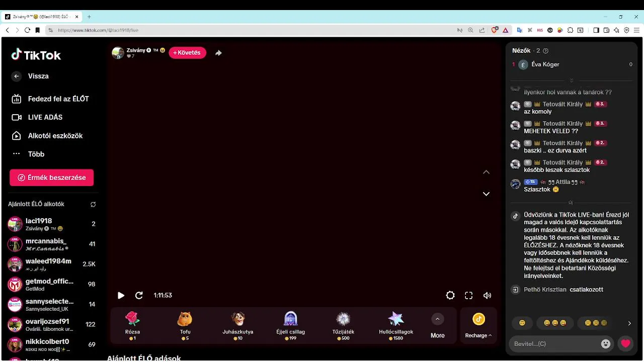Send the triple smiley quick reaction
The image size is (644, 362).
tap(555, 323)
